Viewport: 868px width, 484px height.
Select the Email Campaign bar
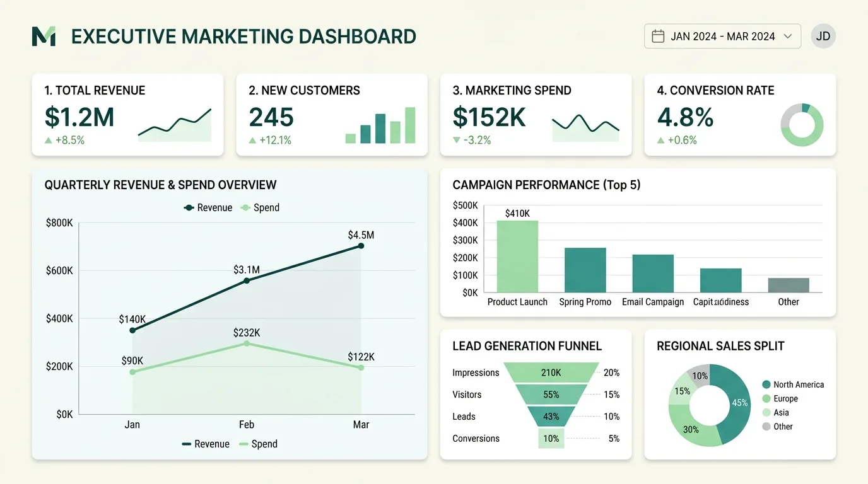pyautogui.click(x=653, y=274)
